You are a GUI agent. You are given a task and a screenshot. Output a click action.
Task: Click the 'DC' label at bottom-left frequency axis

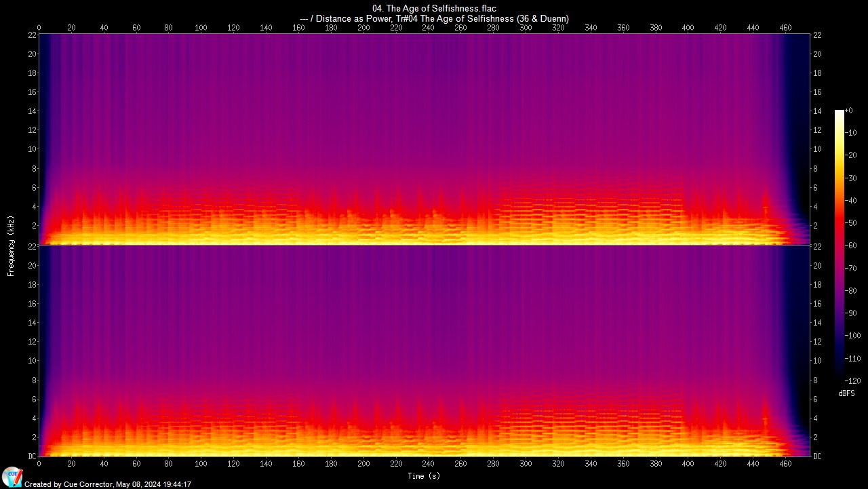click(32, 456)
